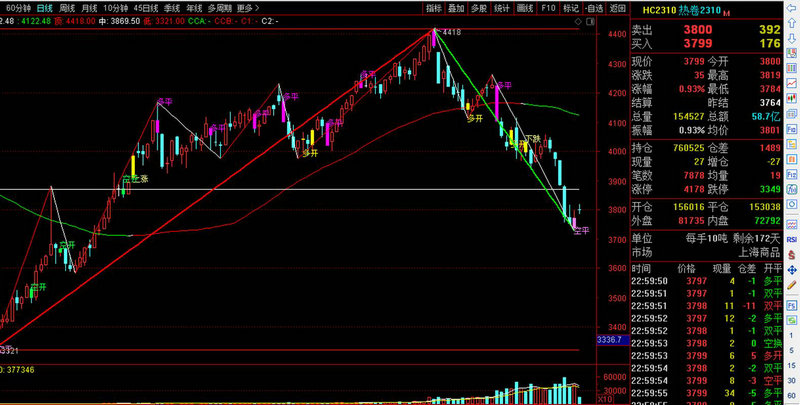Open the 指标 indicators tool
The height and width of the screenshot is (405, 800).
433,8
